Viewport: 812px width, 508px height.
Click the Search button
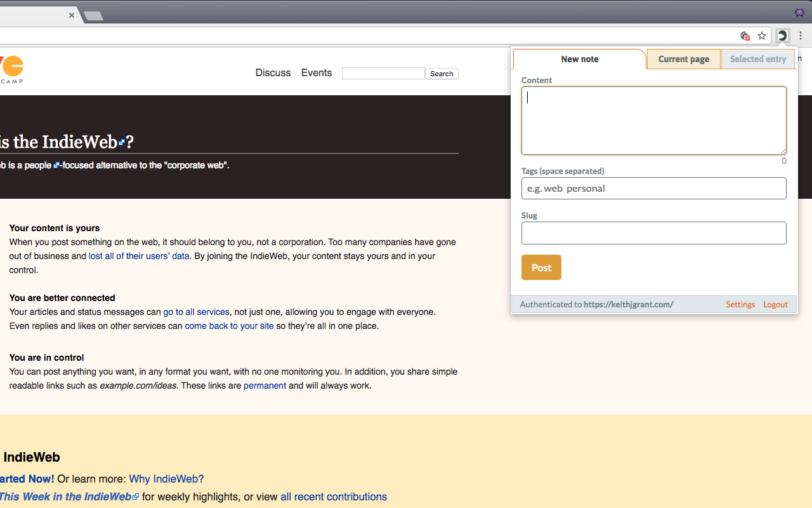[442, 74]
